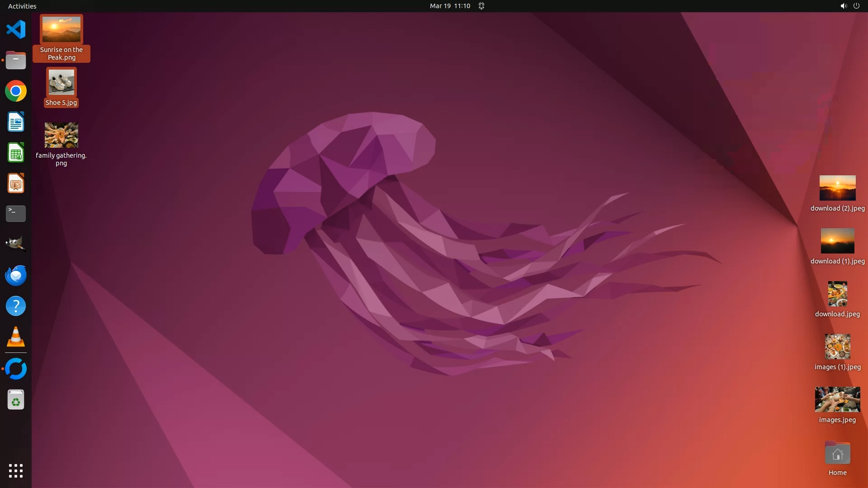Open the Terminal dock icon
This screenshot has width=868, height=488.
(16, 214)
